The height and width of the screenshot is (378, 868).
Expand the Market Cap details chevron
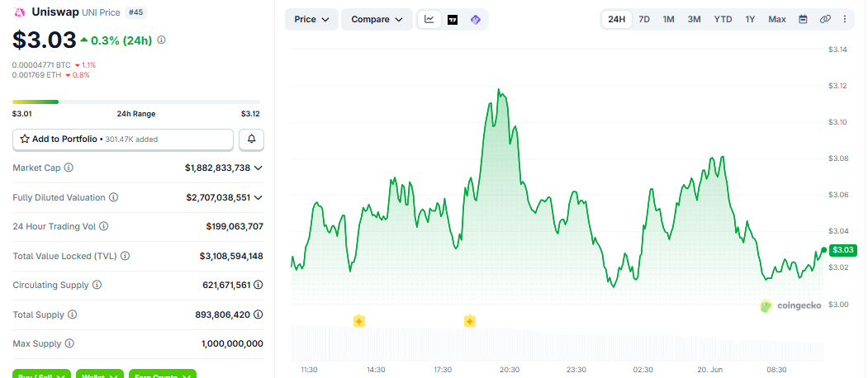point(259,168)
